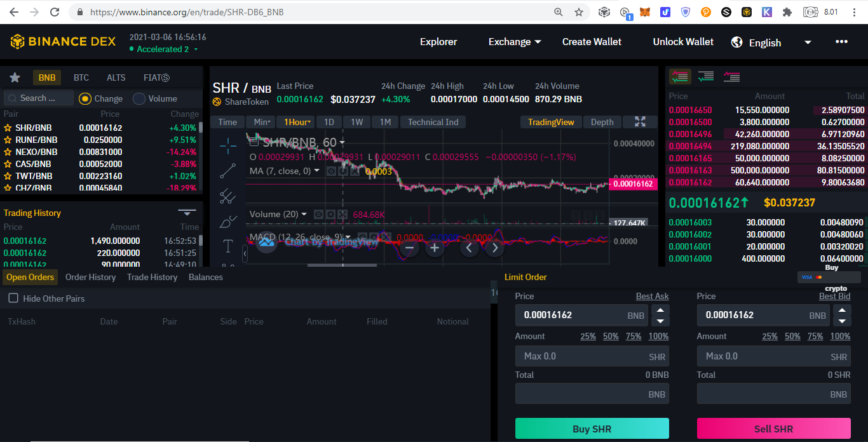The height and width of the screenshot is (442, 868).
Task: Click the Sell SHR button
Action: [774, 429]
